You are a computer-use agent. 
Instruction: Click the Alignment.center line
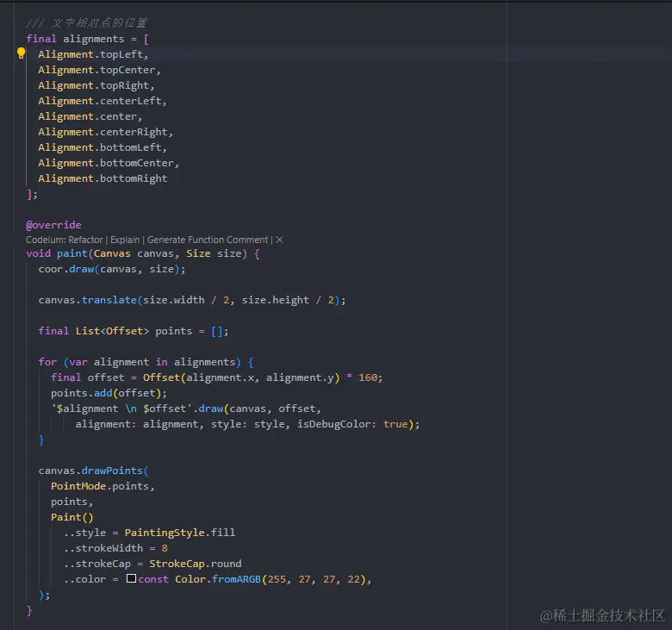[90, 116]
